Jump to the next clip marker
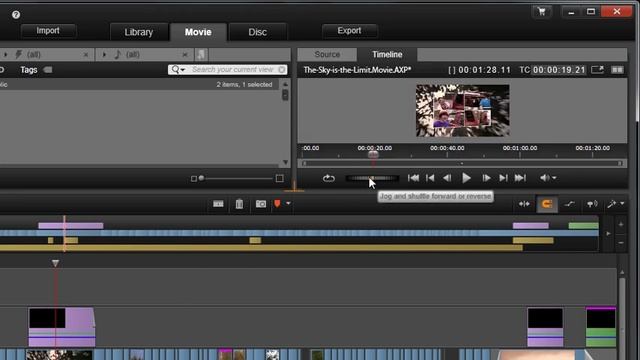This screenshot has height=360, width=640. (x=503, y=178)
